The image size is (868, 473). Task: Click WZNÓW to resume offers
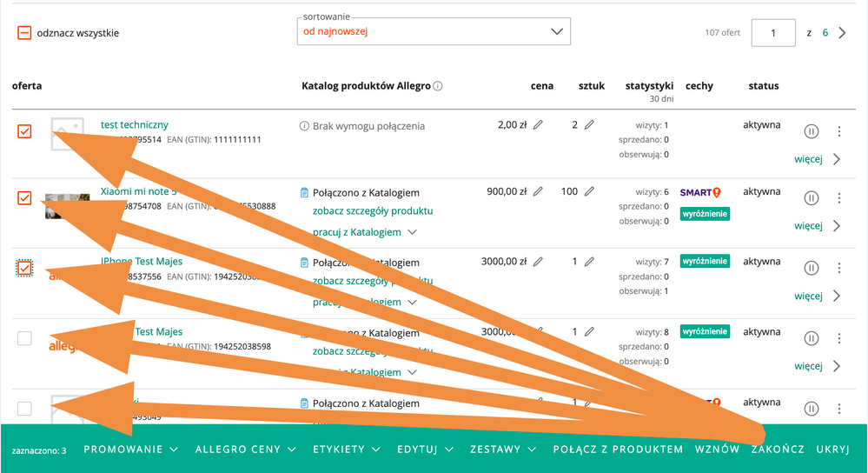coord(718,450)
